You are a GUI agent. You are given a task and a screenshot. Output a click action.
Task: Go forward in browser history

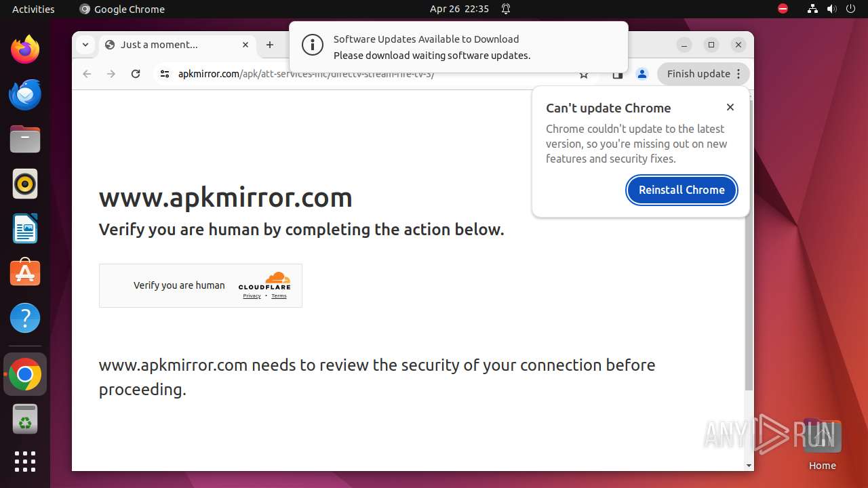point(111,74)
